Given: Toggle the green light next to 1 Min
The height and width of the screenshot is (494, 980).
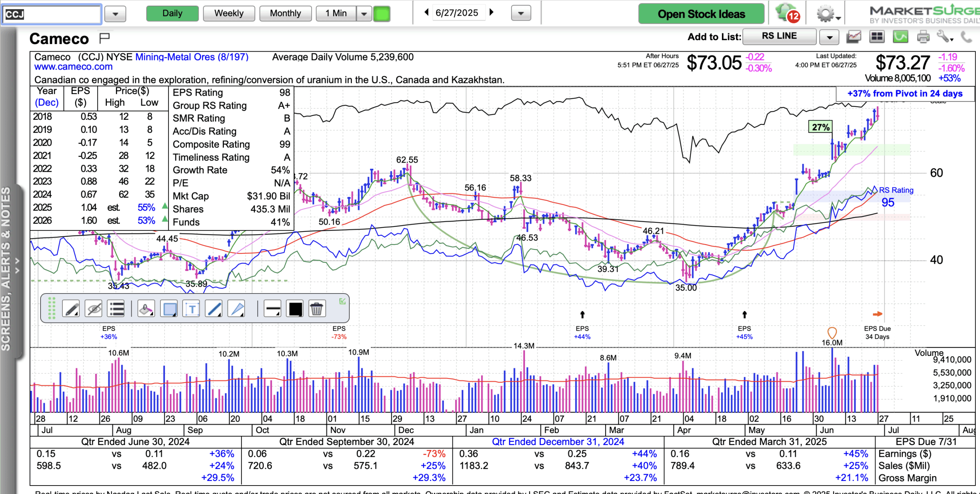Looking at the screenshot, I should click(382, 14).
